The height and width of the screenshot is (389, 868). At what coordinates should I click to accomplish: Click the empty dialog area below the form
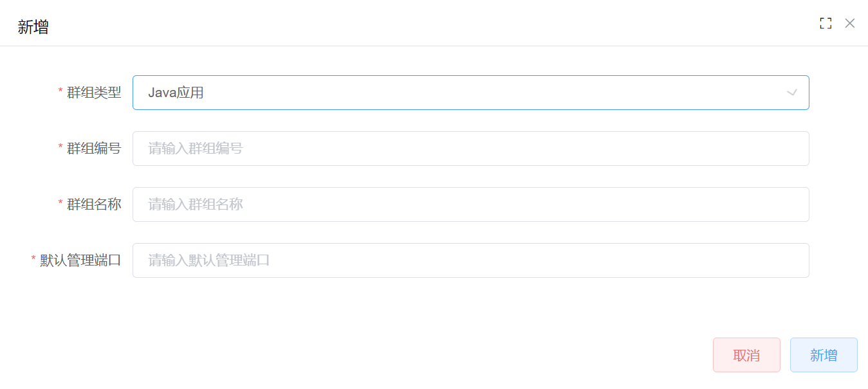386,309
